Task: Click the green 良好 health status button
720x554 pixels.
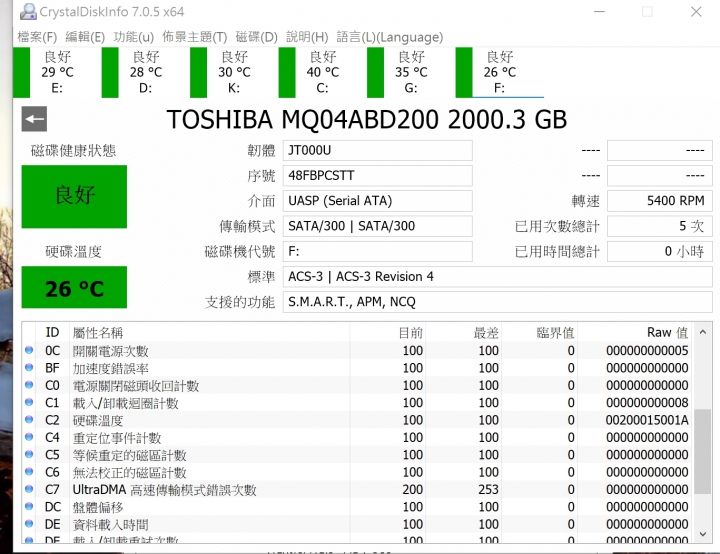Action: pyautogui.click(x=74, y=196)
